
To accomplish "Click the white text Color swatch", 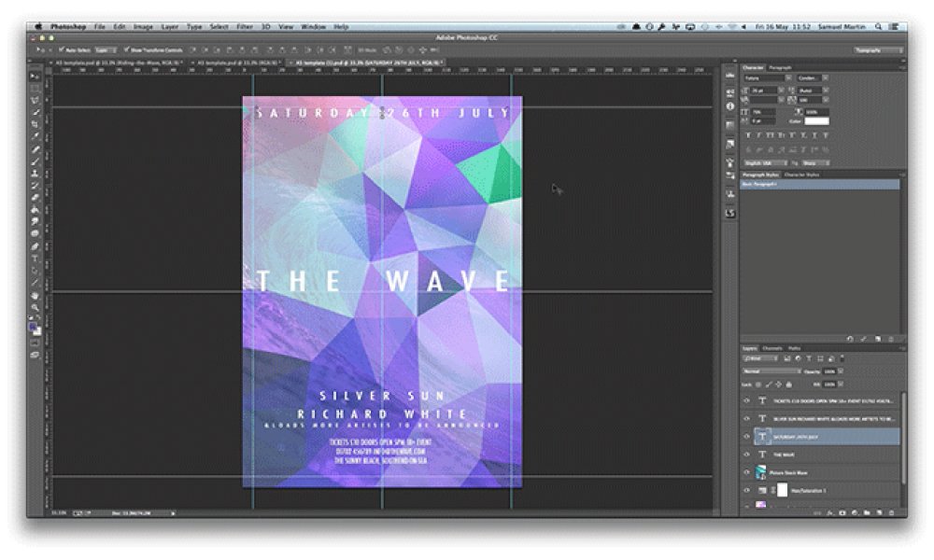I will pyautogui.click(x=815, y=120).
